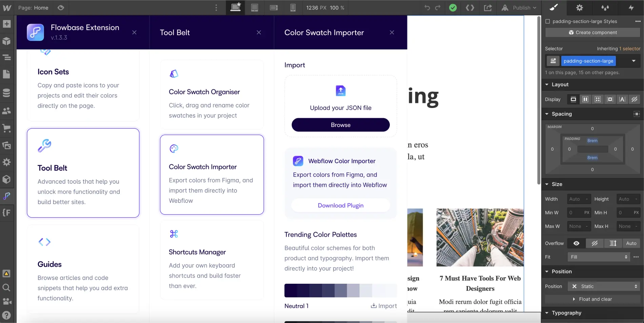
Task: Click the Download Plugin button
Action: (341, 206)
